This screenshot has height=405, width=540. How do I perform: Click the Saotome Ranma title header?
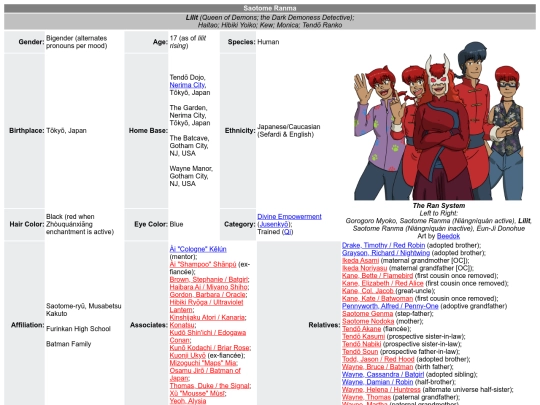[270, 8]
